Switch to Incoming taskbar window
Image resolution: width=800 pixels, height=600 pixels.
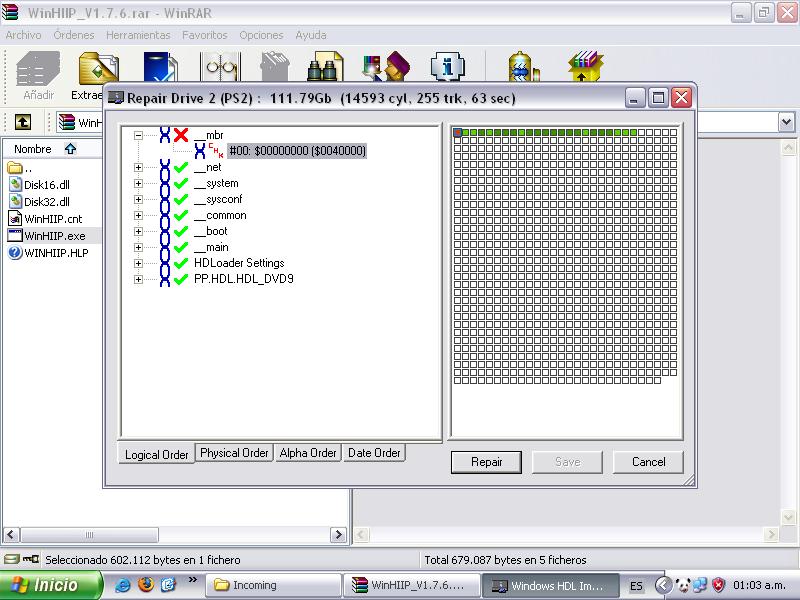(273, 585)
